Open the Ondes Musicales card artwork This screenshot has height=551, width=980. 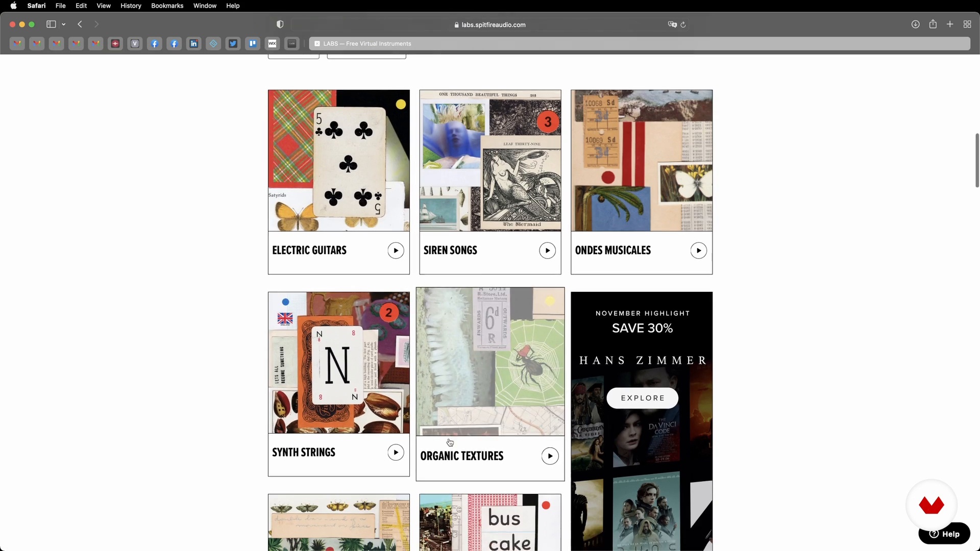[x=642, y=161]
